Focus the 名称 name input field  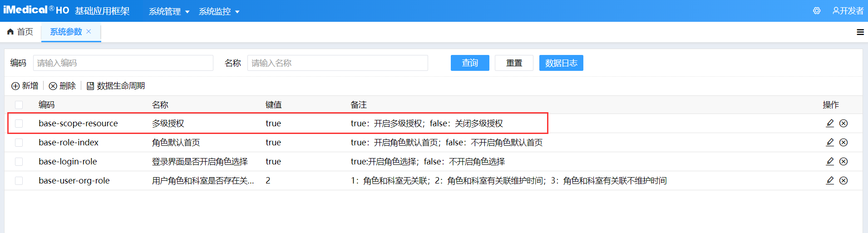pyautogui.click(x=338, y=63)
